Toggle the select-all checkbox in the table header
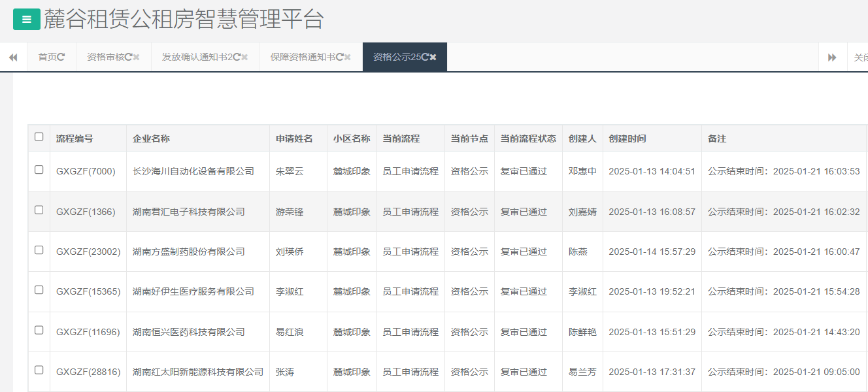 click(39, 136)
